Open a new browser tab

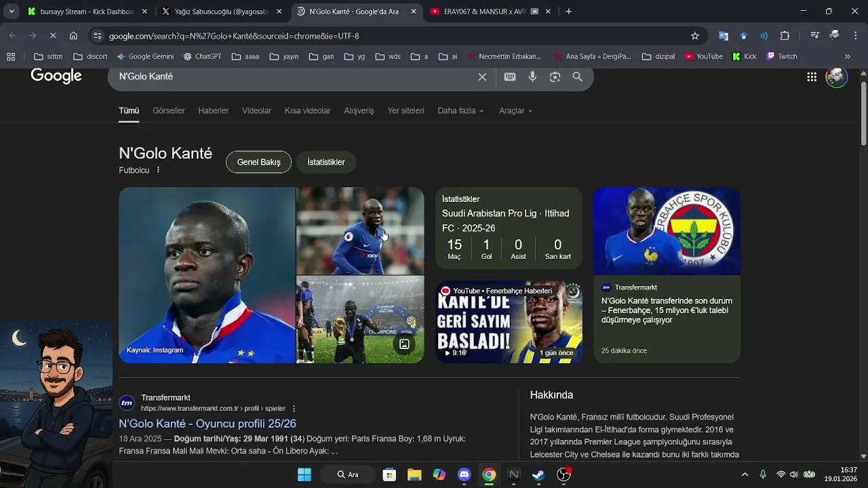[x=568, y=12]
